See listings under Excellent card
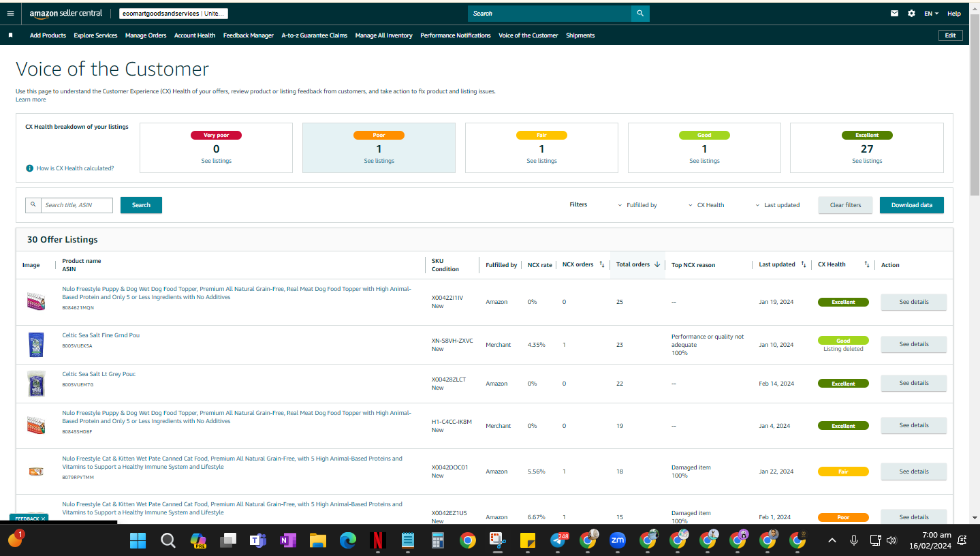 click(x=867, y=161)
